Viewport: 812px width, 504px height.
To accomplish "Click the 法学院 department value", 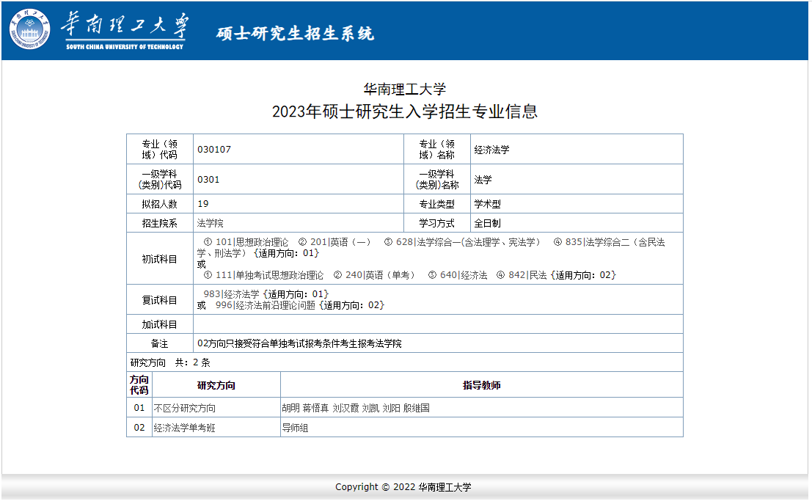I will 211,223.
